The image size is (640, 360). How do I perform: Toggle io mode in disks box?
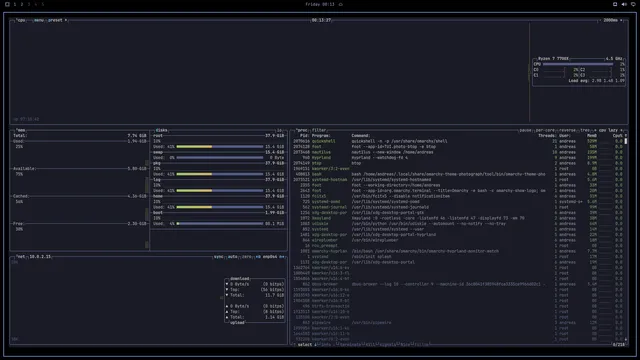tap(280, 130)
